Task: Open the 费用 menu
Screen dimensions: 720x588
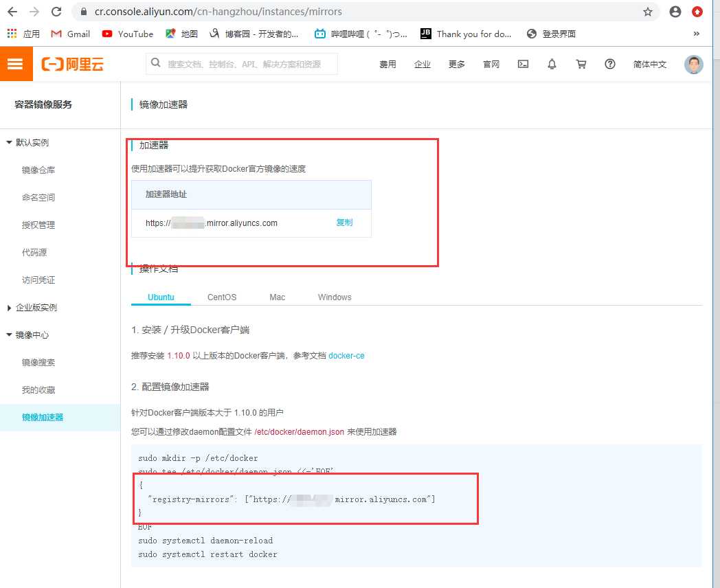Action: pos(387,65)
